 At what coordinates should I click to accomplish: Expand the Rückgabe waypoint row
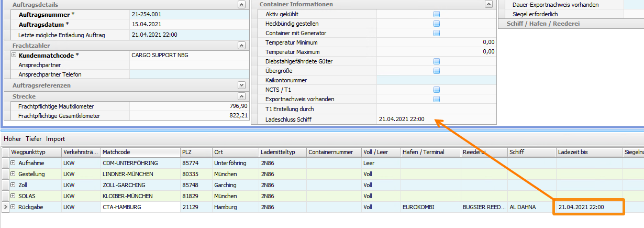click(x=13, y=207)
